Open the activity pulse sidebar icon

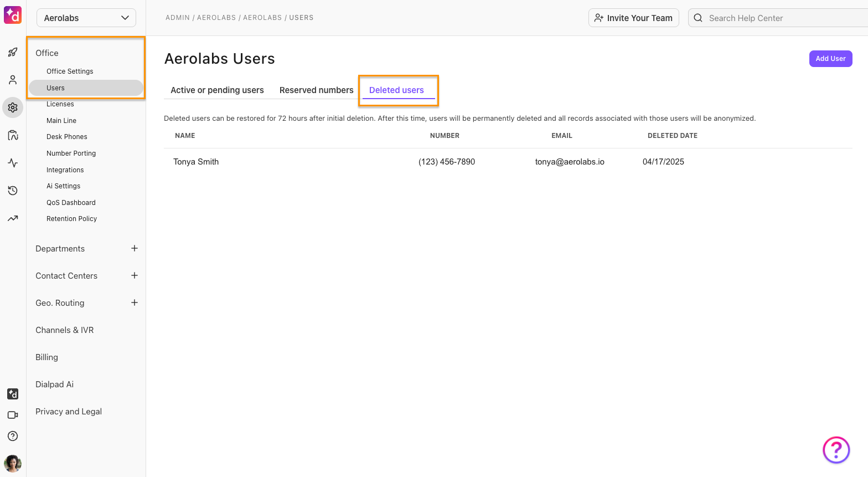point(13,163)
